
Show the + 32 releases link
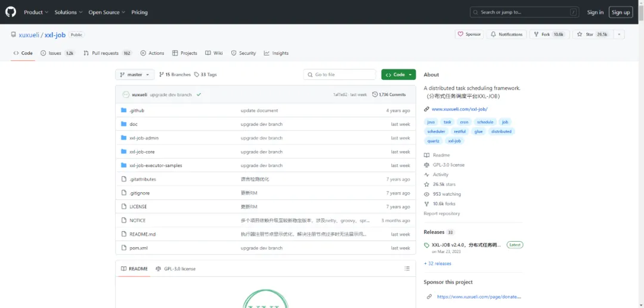click(x=438, y=263)
